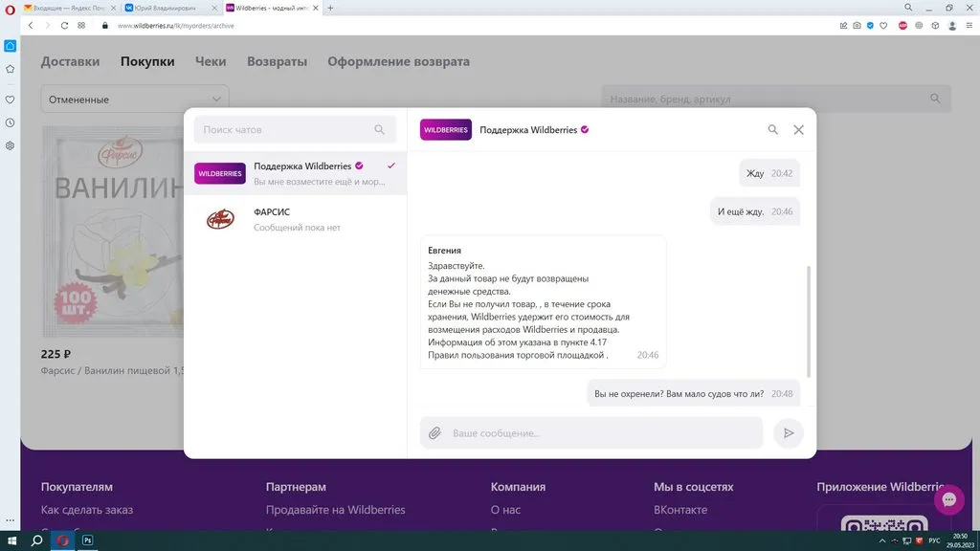Image resolution: width=980 pixels, height=551 pixels.
Task: Click the Opera sidebar home icon
Action: (x=10, y=46)
